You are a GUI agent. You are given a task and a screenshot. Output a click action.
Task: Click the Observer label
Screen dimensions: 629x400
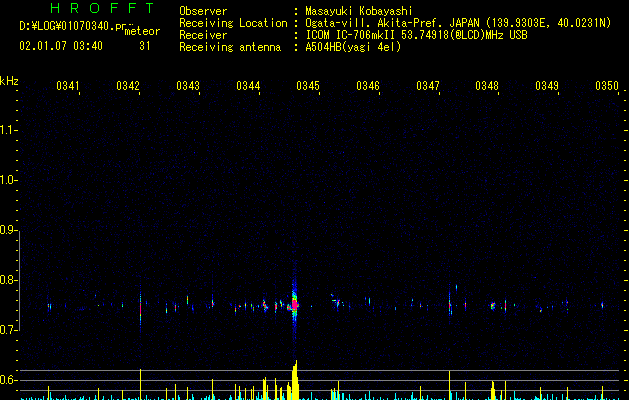click(x=203, y=11)
